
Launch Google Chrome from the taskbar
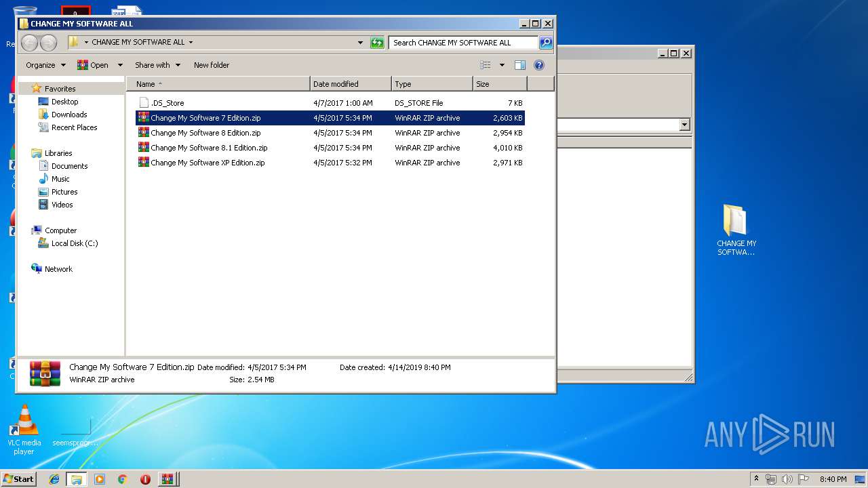[122, 479]
